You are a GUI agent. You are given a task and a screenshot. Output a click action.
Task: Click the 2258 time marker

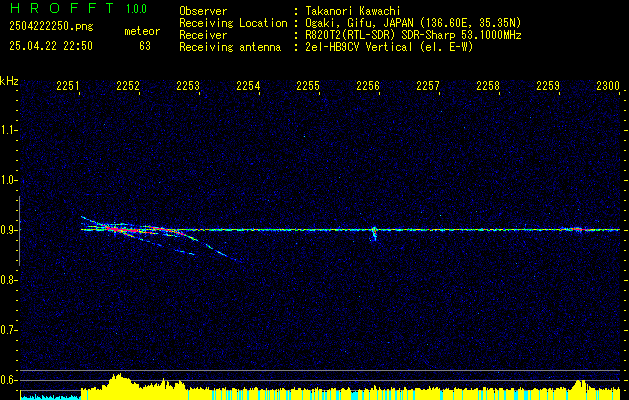pyautogui.click(x=488, y=85)
